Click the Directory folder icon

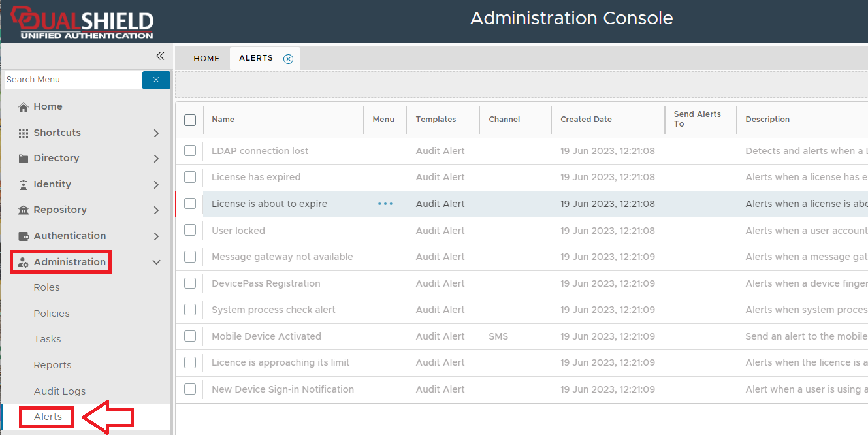click(x=24, y=159)
